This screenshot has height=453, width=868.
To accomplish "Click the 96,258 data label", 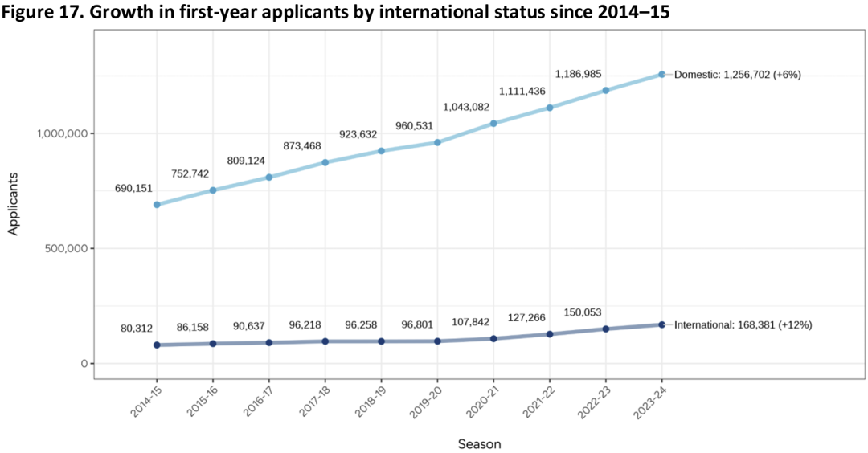I will (361, 325).
